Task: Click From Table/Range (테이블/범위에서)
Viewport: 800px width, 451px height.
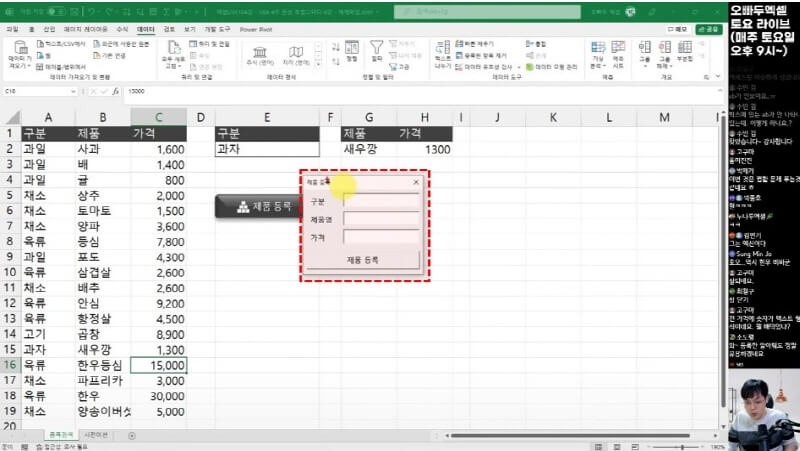Action: point(61,67)
